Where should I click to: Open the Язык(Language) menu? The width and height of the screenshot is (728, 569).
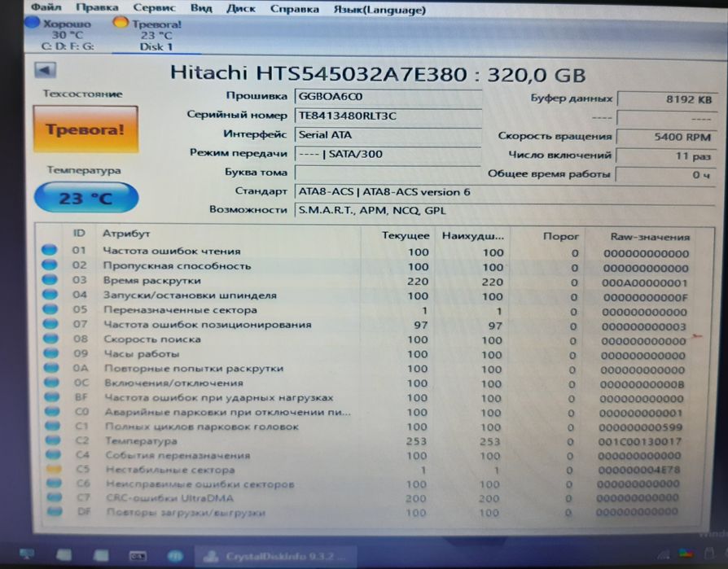click(379, 10)
